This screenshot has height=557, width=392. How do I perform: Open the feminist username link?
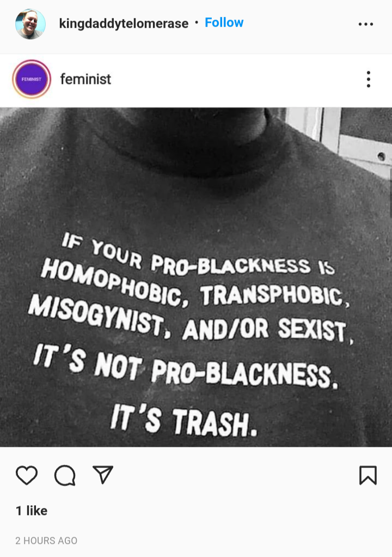click(85, 79)
